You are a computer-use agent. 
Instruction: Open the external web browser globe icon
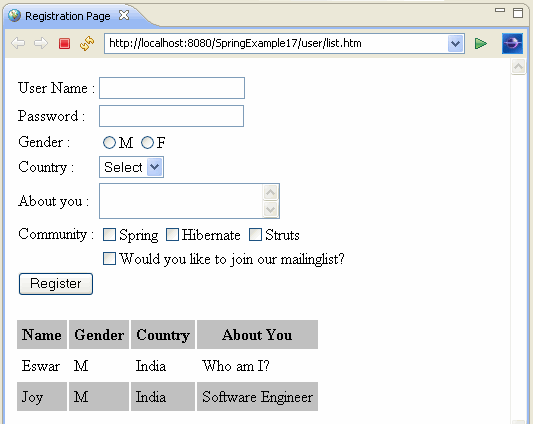(512, 44)
